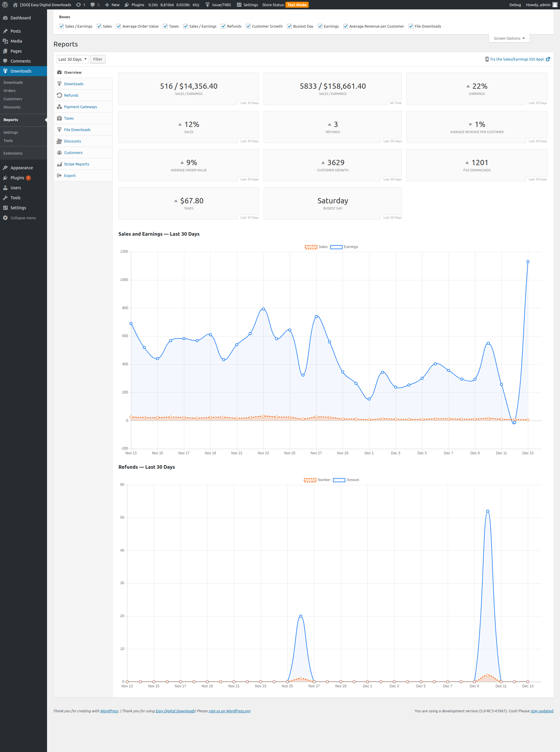
Task: Click the Collapse menu arrow icon
Action: click(x=5, y=218)
